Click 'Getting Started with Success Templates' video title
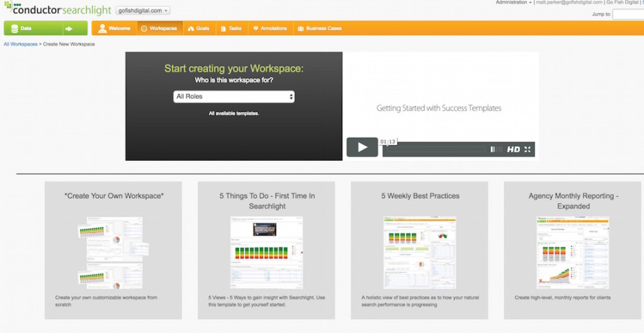Viewport: 644px width, 333px height. (x=439, y=108)
